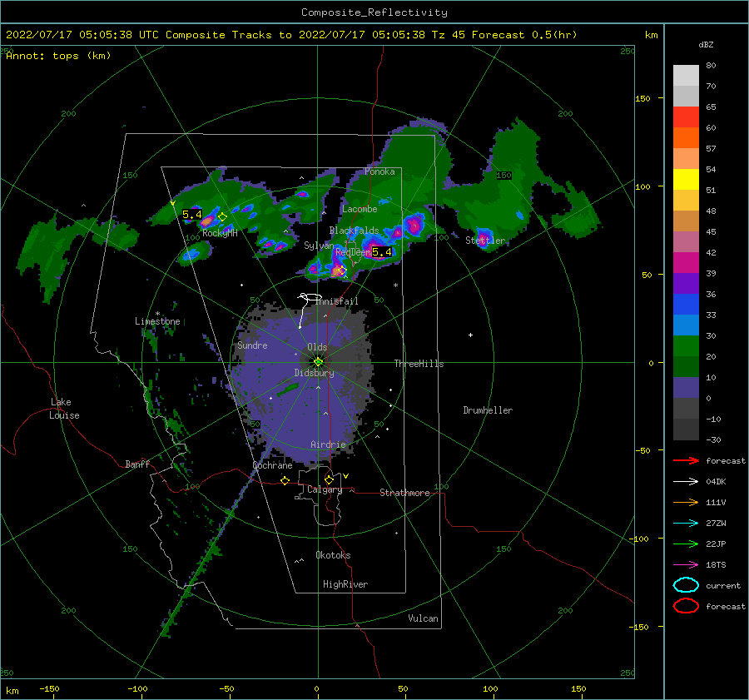Click the red forecast arrow in legend
This screenshot has width=749, height=700.
click(x=686, y=460)
